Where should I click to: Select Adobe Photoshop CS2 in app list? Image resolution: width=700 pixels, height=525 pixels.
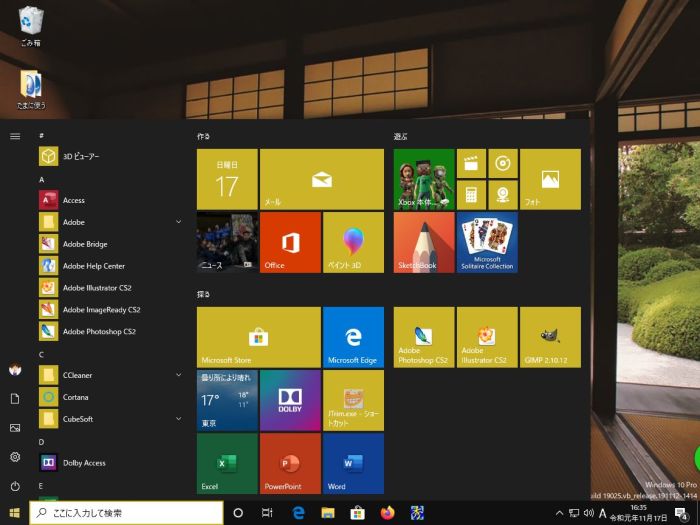click(x=100, y=331)
